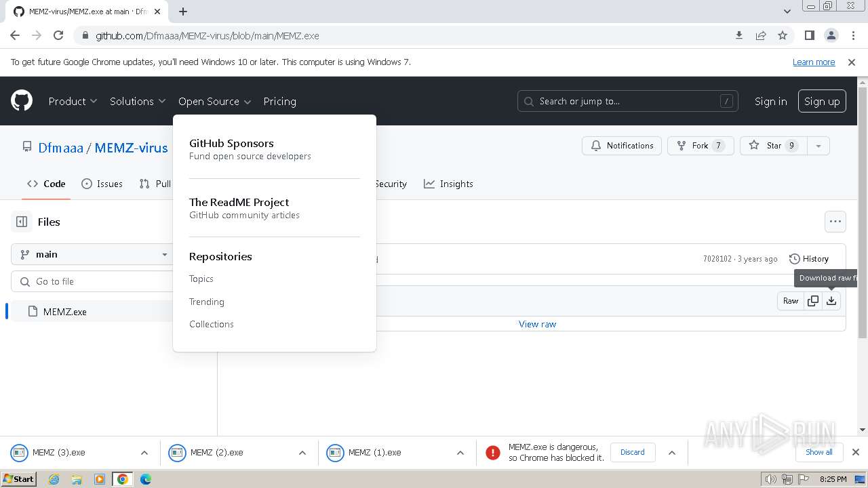Copy raw file with the copy icon
Viewport: 868px width, 488px height.
812,301
